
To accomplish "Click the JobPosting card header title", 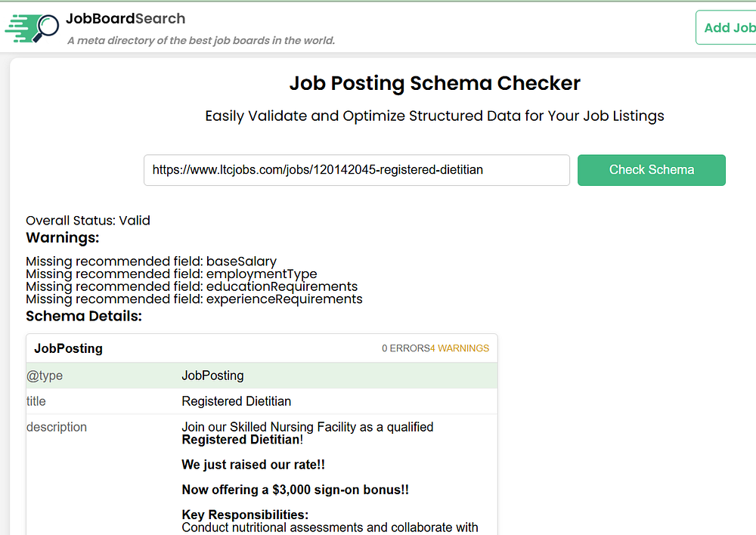I will pyautogui.click(x=69, y=348).
